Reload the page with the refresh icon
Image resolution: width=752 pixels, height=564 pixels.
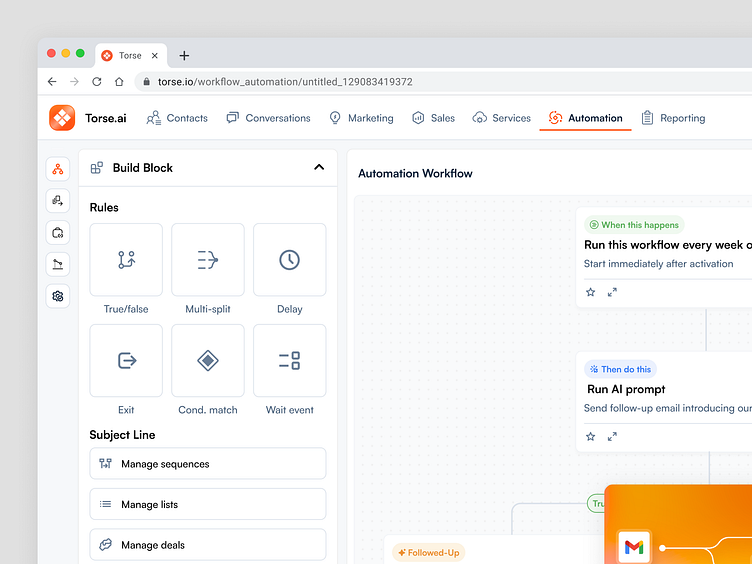[x=97, y=82]
